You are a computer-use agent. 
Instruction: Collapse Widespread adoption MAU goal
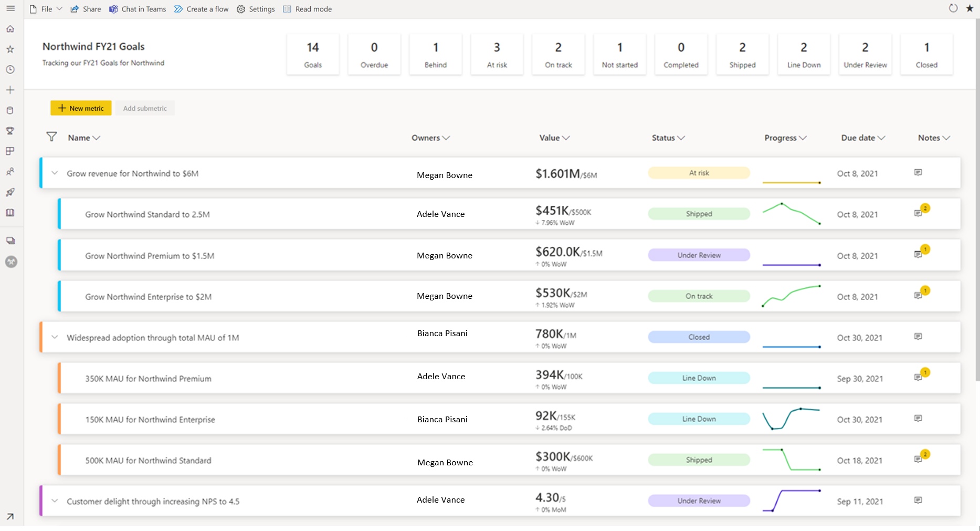(55, 337)
